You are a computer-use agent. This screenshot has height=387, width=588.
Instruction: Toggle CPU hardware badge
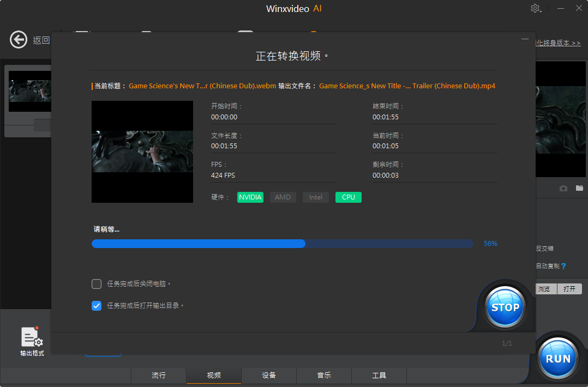pyautogui.click(x=349, y=197)
